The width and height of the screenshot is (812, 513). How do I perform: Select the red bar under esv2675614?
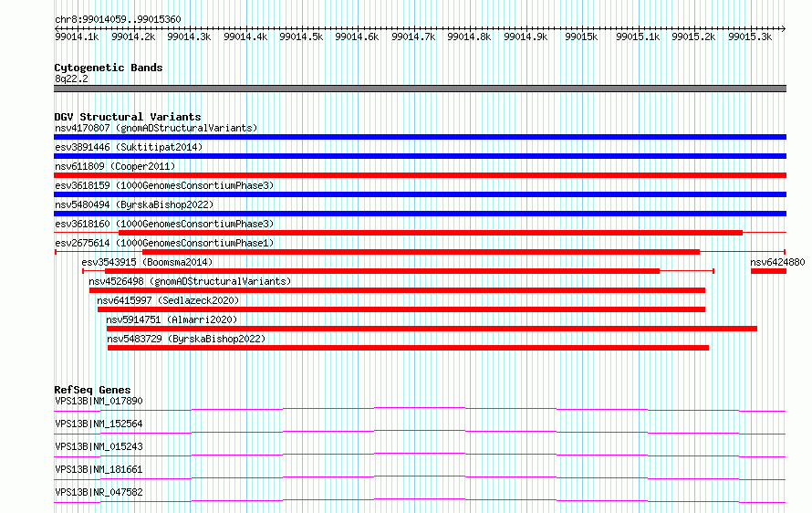pos(421,252)
